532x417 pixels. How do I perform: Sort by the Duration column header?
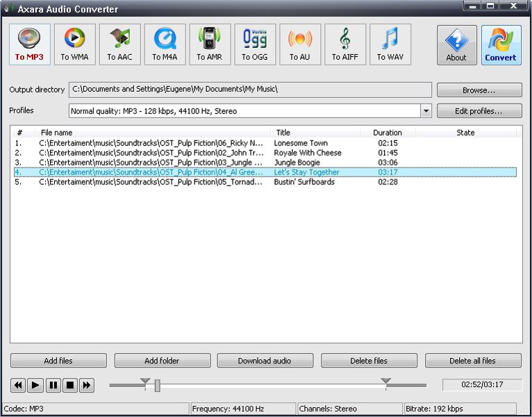pos(388,133)
